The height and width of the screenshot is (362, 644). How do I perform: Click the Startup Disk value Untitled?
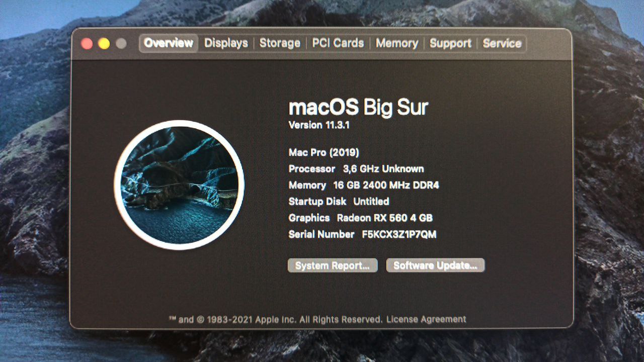[x=371, y=202]
